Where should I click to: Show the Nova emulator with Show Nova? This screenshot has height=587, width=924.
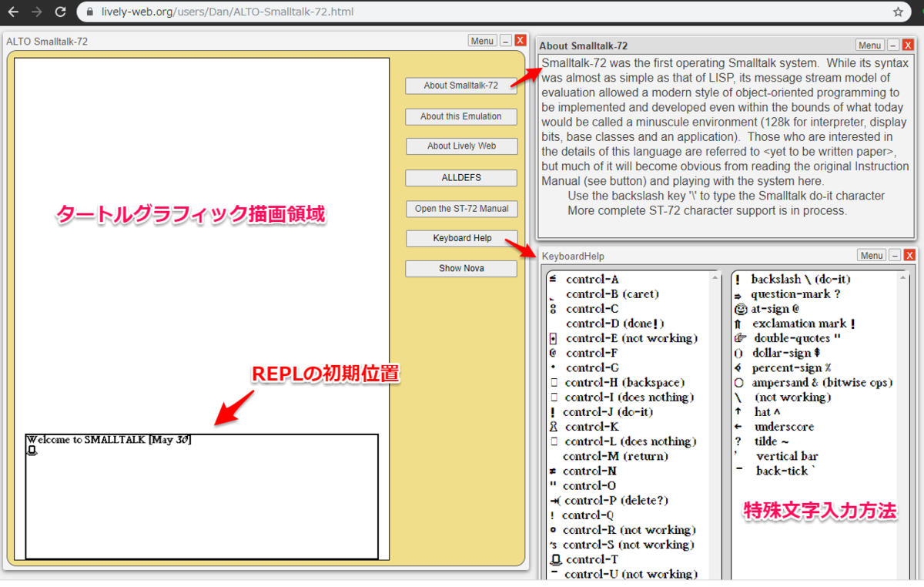460,268
